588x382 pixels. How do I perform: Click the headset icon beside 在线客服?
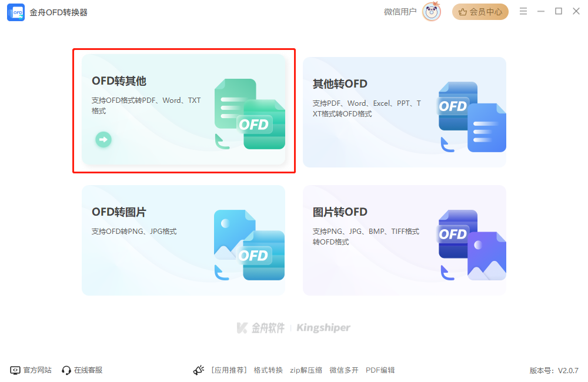pyautogui.click(x=66, y=370)
